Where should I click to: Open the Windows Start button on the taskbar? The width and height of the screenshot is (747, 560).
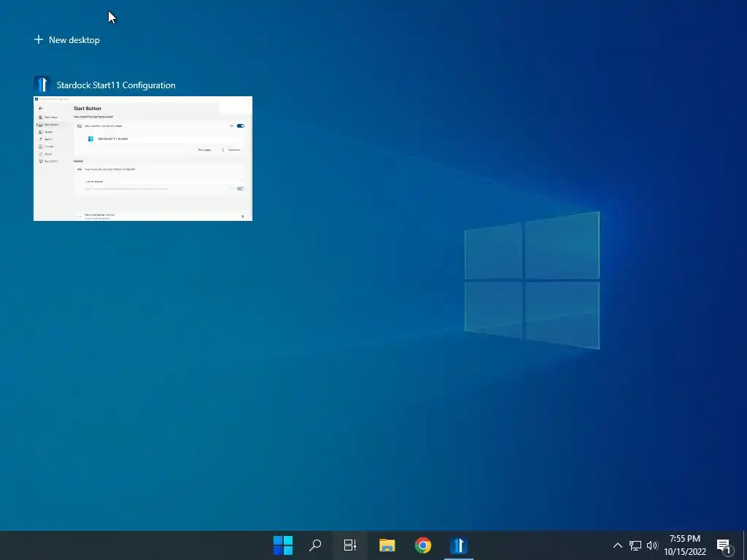click(283, 545)
